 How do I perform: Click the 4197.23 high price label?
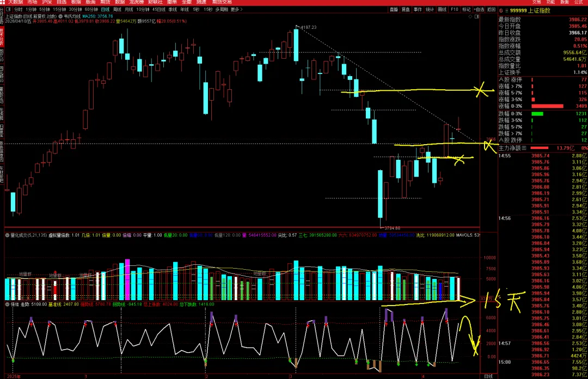[x=308, y=27]
